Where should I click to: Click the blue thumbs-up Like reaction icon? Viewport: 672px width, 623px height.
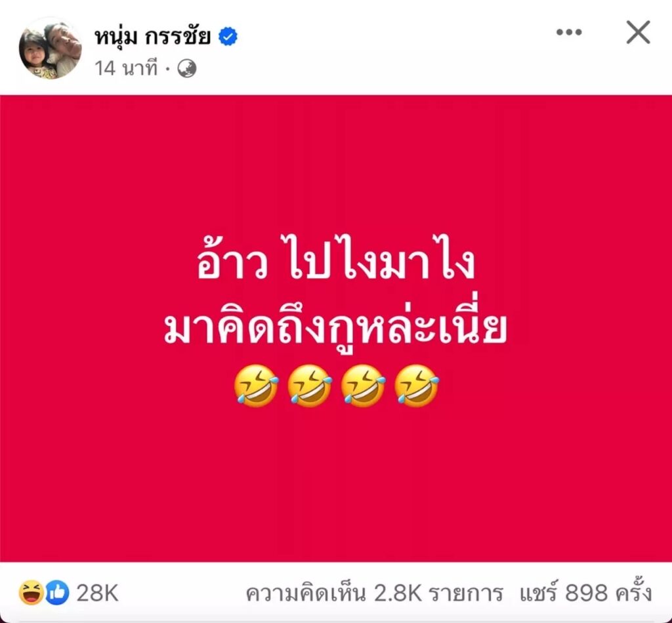(x=57, y=593)
